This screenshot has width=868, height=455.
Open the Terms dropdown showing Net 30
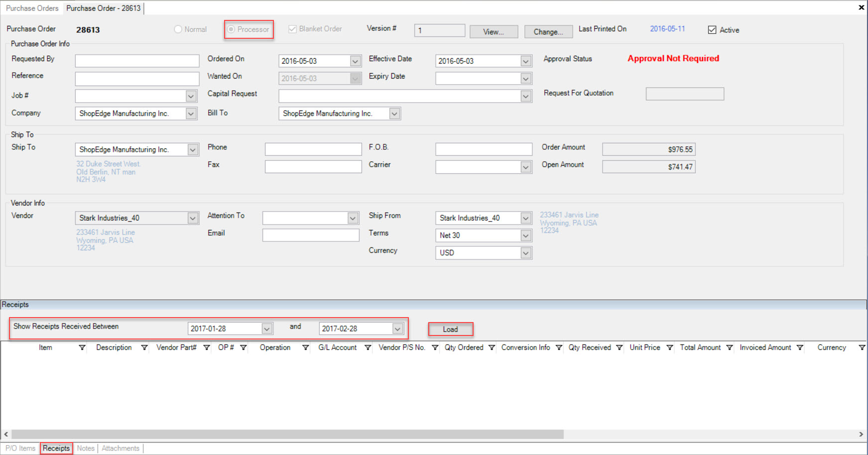coord(526,235)
